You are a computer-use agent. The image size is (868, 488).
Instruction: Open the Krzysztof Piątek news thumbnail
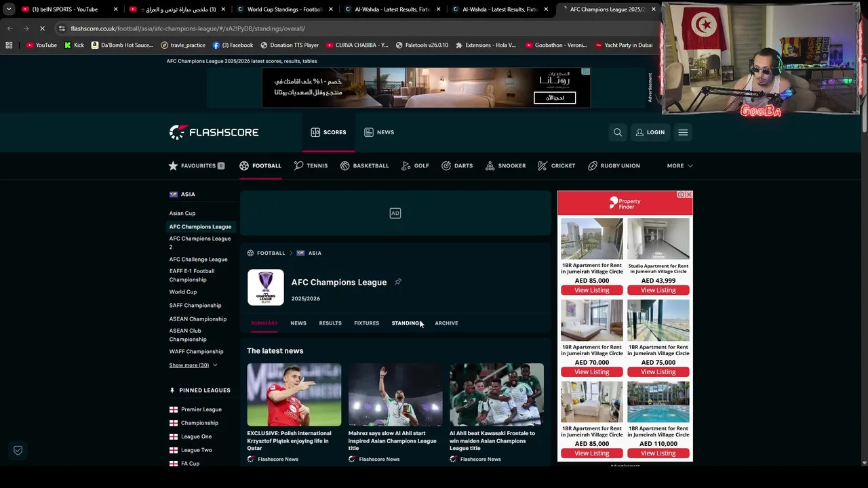(294, 394)
